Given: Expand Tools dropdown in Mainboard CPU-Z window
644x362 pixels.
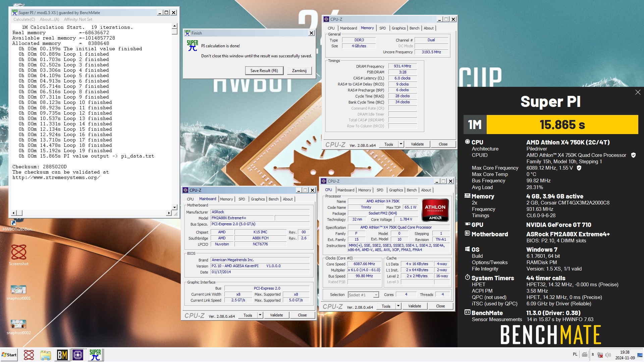Looking at the screenshot, I should click(x=260, y=315).
